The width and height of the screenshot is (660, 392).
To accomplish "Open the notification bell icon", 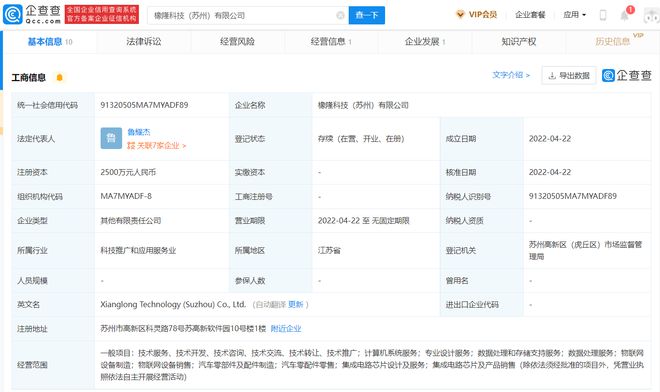I will click(624, 16).
